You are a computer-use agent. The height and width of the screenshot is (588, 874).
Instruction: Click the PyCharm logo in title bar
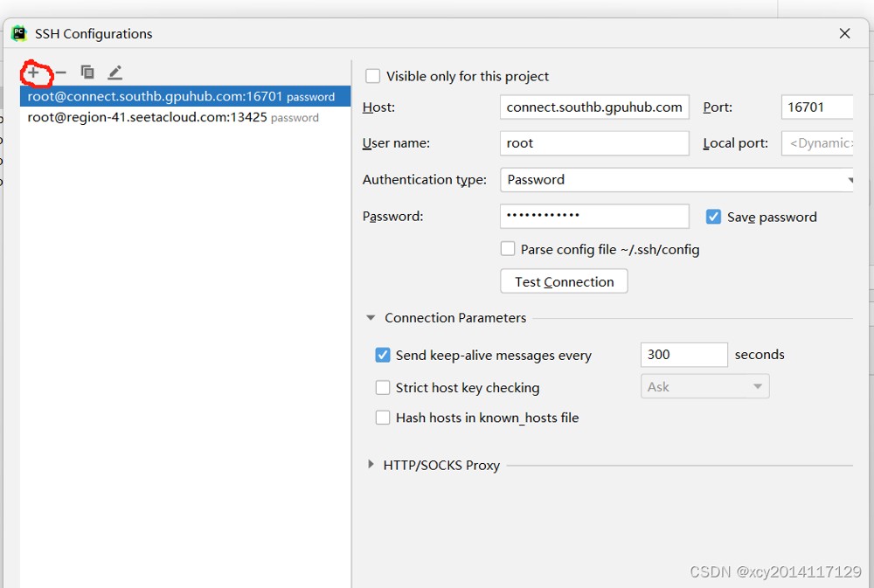[19, 33]
